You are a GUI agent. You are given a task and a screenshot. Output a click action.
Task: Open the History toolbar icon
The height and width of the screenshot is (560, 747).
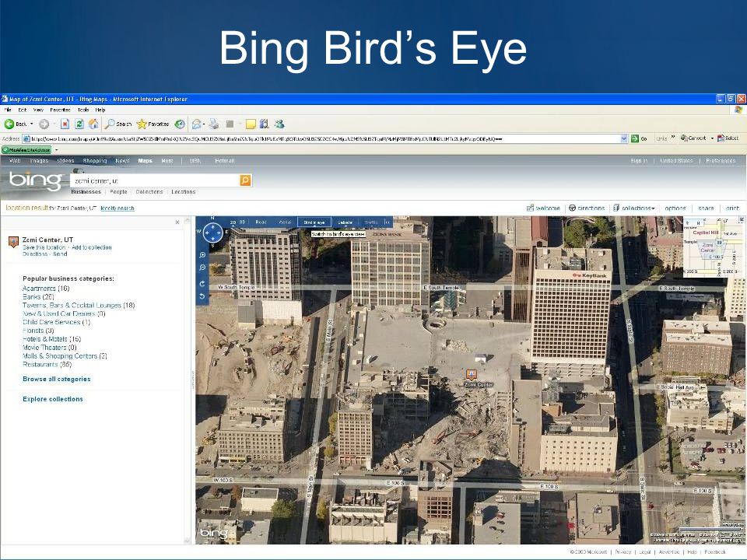pyautogui.click(x=180, y=124)
